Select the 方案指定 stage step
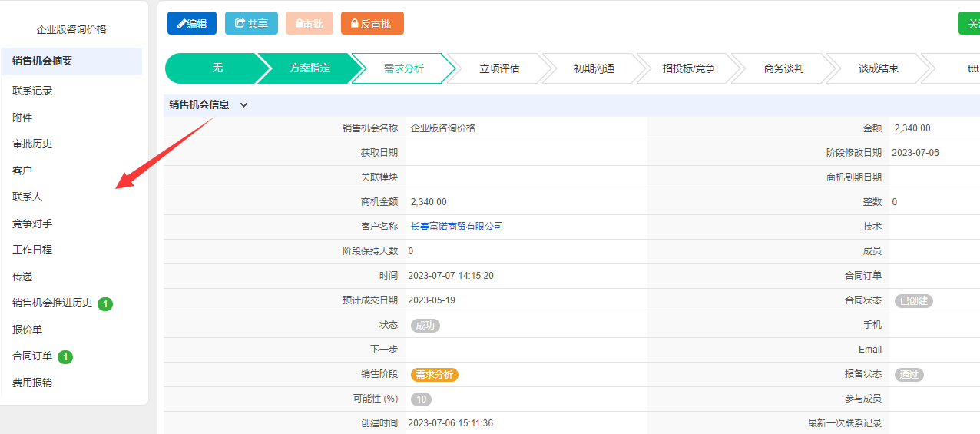Image resolution: width=980 pixels, height=434 pixels. (x=310, y=68)
